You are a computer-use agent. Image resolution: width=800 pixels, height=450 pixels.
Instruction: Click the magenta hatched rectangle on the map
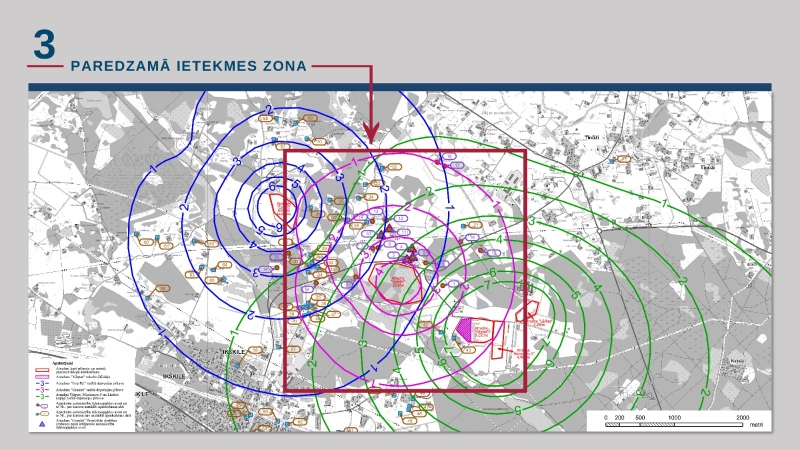464,328
